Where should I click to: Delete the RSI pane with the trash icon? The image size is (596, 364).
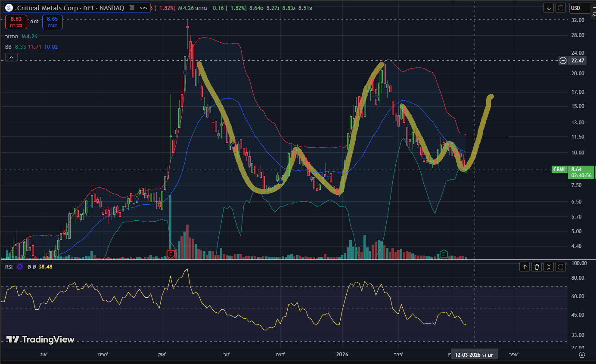click(x=537, y=267)
